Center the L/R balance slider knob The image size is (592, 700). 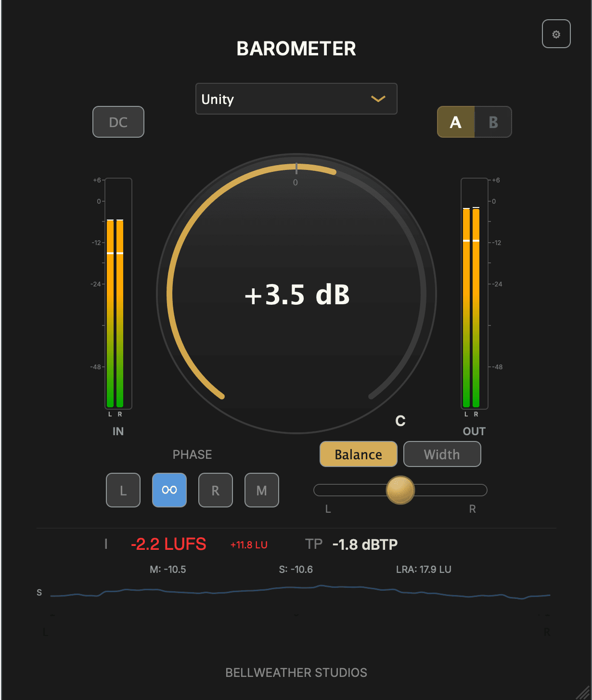click(400, 490)
